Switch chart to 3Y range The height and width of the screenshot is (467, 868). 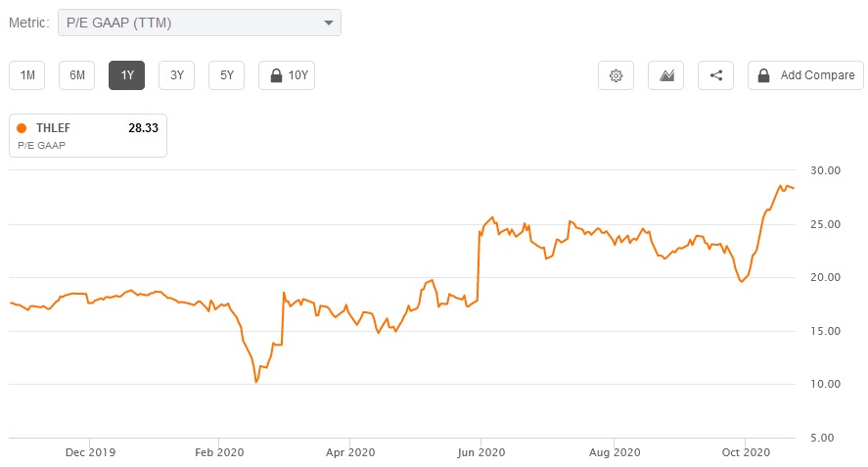[x=176, y=75]
